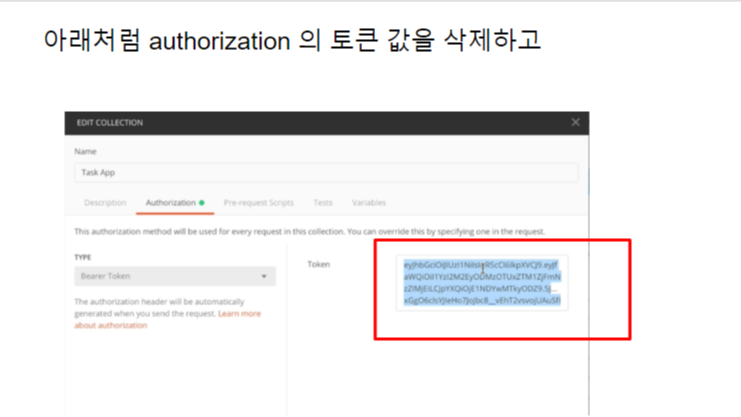This screenshot has width=741, height=417.
Task: Select the Authorization tab
Action: click(175, 203)
